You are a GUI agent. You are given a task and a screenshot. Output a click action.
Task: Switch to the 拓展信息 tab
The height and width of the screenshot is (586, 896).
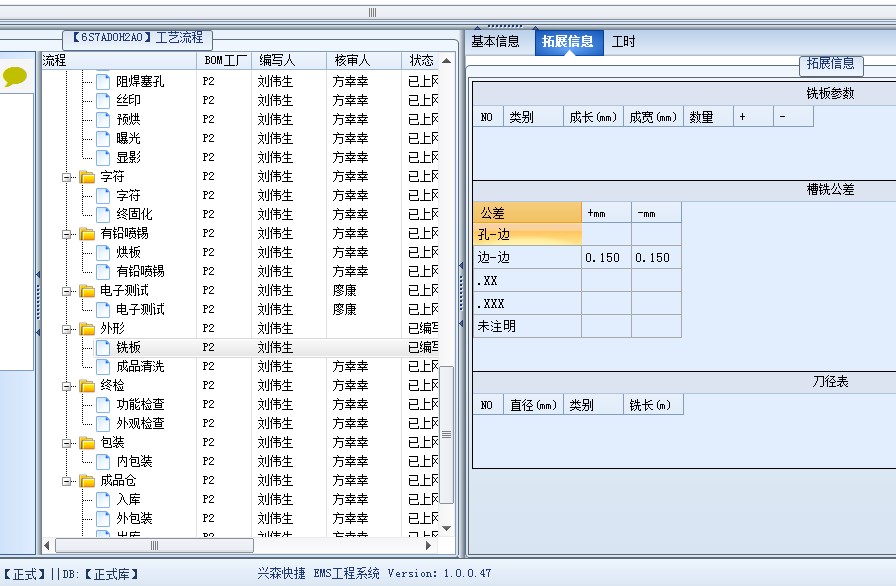point(569,42)
